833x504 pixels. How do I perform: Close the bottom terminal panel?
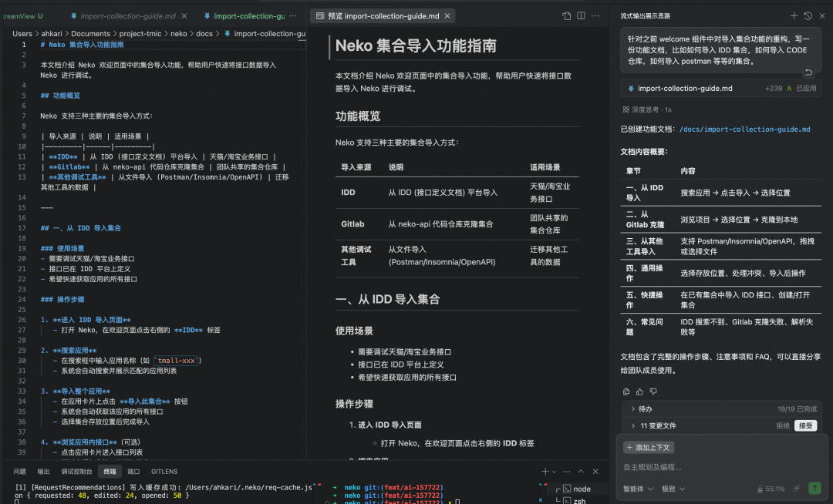point(595,471)
